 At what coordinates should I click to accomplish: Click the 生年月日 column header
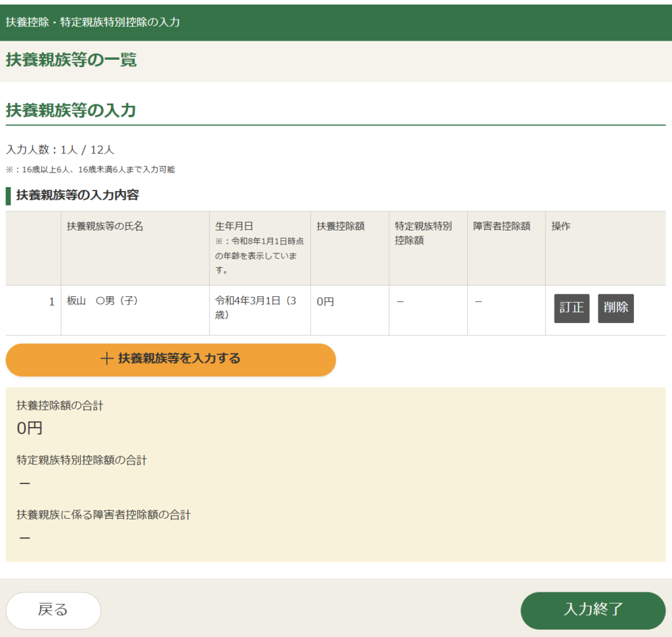pos(234,227)
